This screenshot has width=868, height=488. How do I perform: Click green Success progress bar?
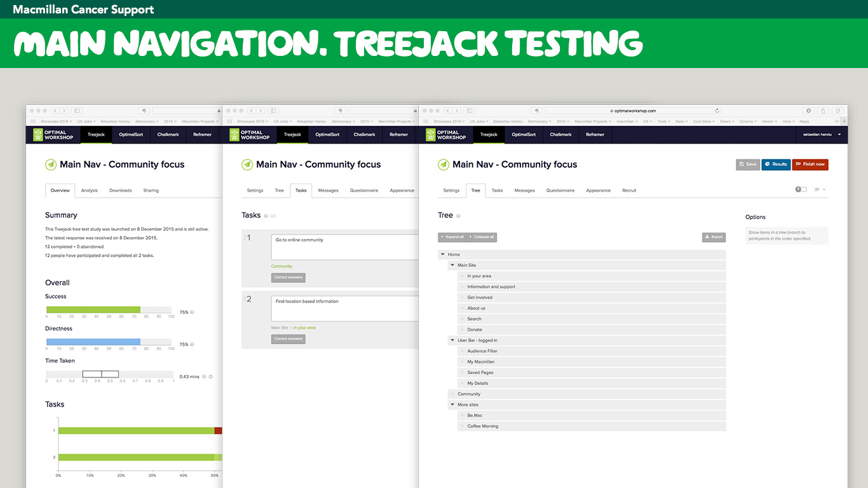[x=93, y=309]
